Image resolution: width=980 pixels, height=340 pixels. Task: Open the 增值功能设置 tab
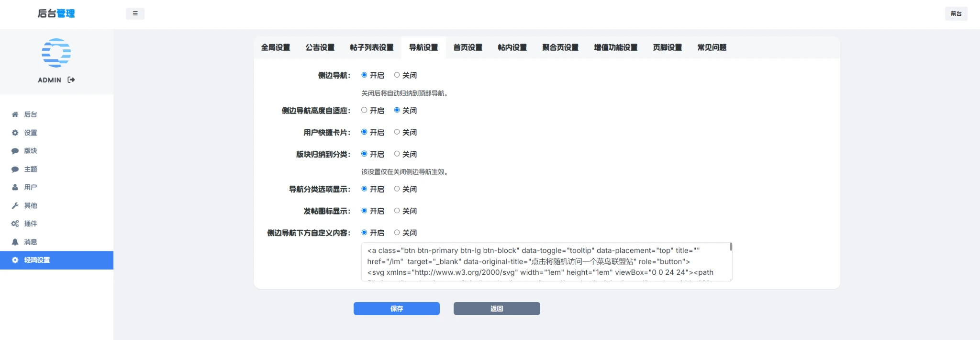616,47
